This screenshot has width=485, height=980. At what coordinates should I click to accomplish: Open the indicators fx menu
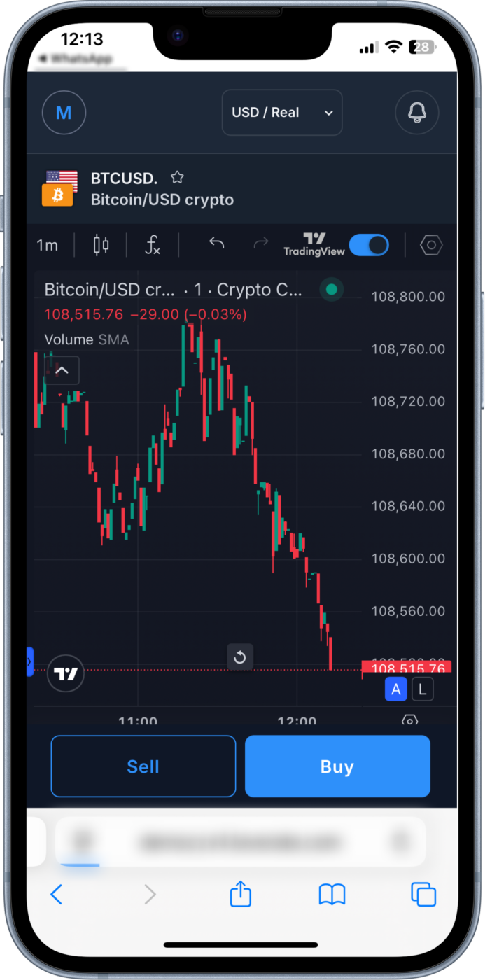[x=153, y=245]
